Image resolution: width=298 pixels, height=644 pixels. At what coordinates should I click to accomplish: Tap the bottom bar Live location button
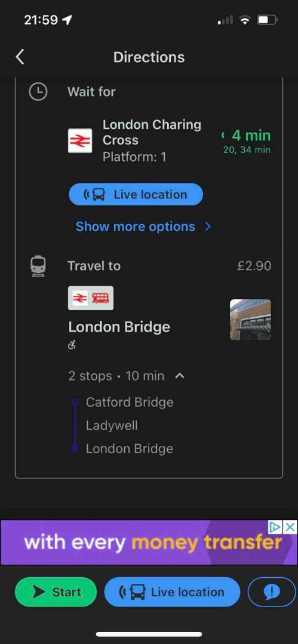[x=172, y=592]
